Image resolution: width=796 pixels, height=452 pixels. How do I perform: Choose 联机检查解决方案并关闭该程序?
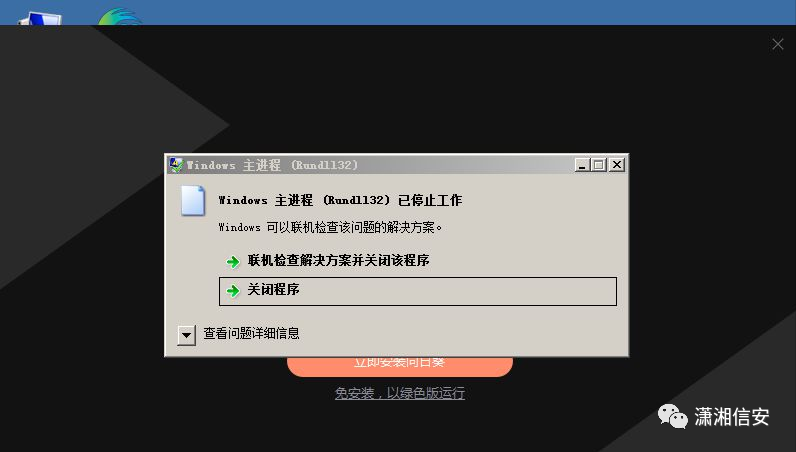pyautogui.click(x=338, y=261)
